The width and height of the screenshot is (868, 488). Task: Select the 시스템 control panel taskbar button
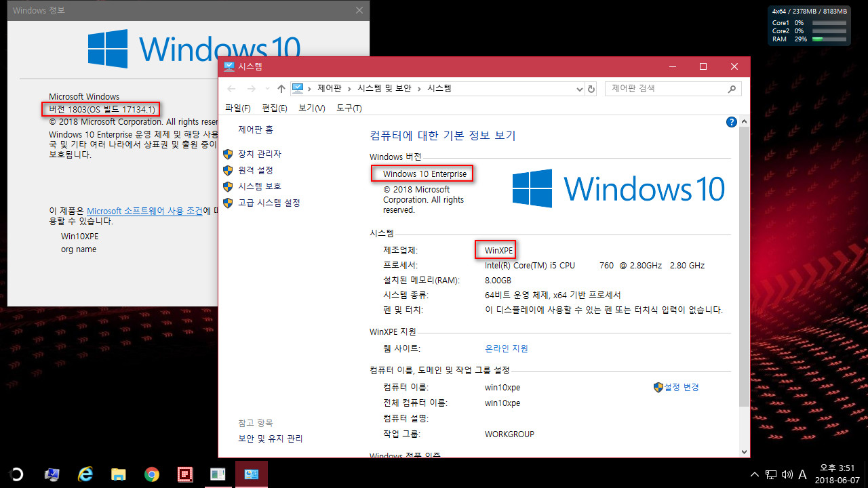pos(251,474)
